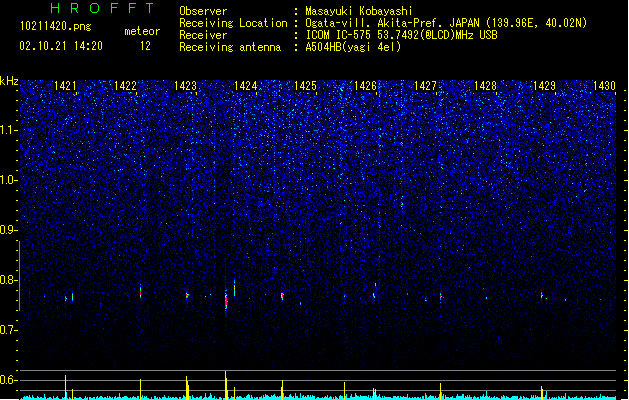Select the ICOM IC-575 53.7492 MHz USB value
Viewport: 629px width, 400px height.
[x=401, y=35]
